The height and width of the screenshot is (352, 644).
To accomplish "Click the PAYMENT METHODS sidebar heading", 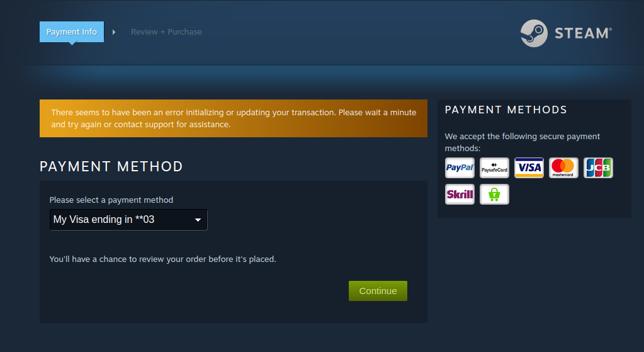I will click(506, 110).
